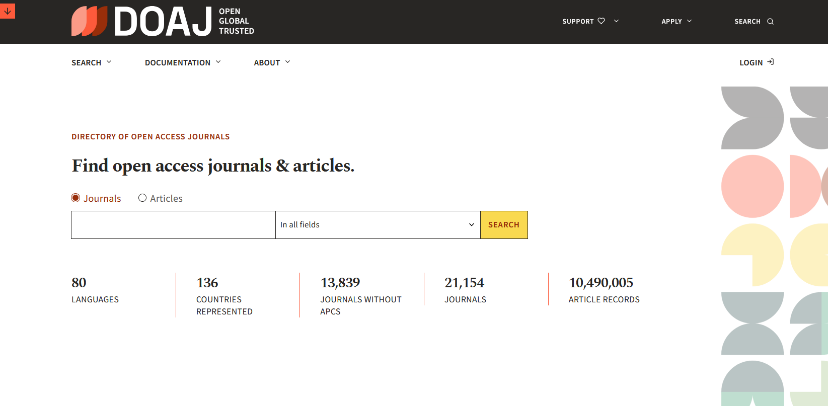828x406 pixels.
Task: Click the magnifier icon in the top bar
Action: click(770, 21)
